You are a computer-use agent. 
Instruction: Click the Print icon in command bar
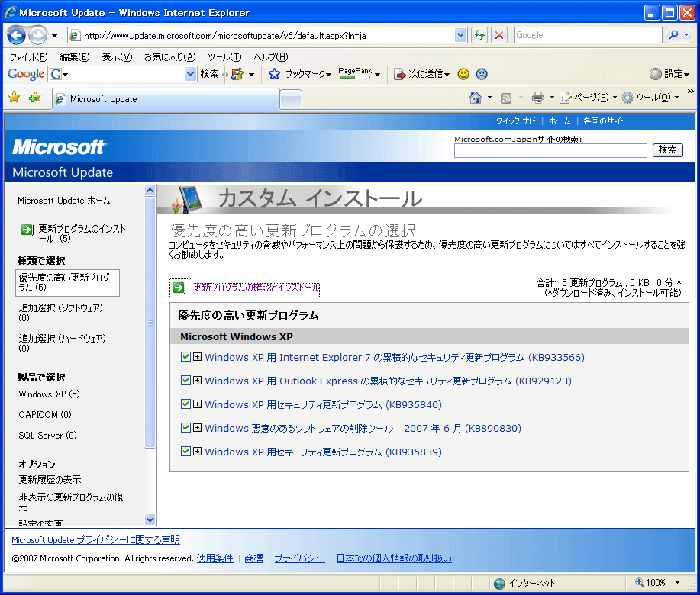coord(538,97)
